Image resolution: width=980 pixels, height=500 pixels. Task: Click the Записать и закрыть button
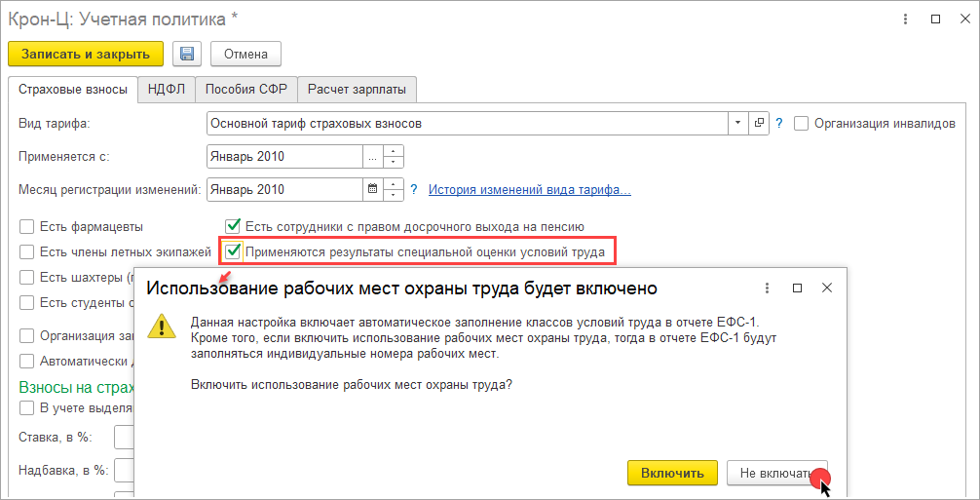tap(86, 54)
